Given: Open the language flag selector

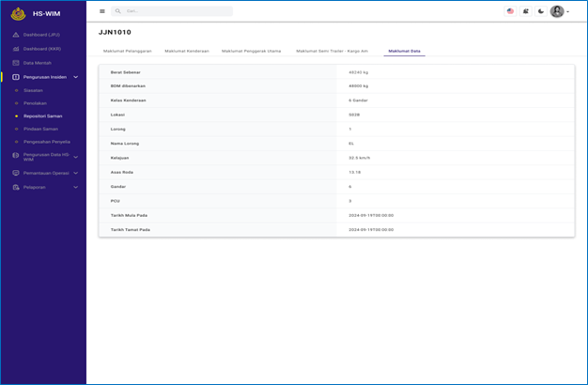Looking at the screenshot, I should pyautogui.click(x=510, y=11).
